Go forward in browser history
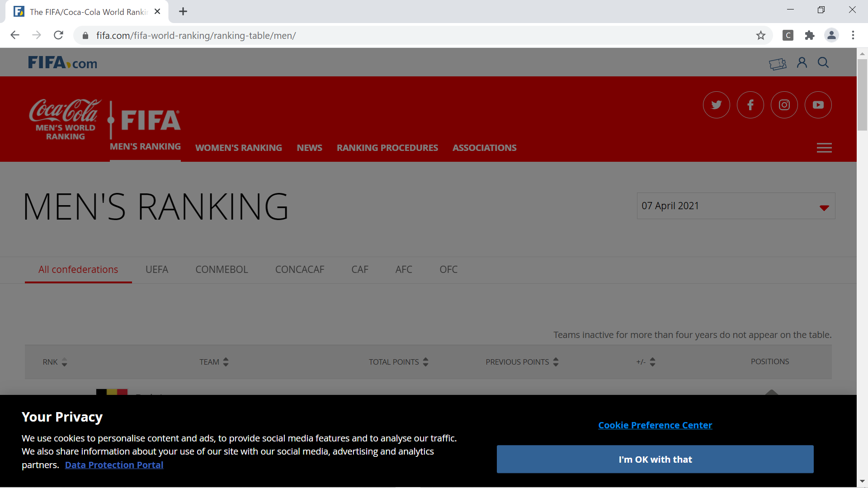868x488 pixels. (37, 35)
